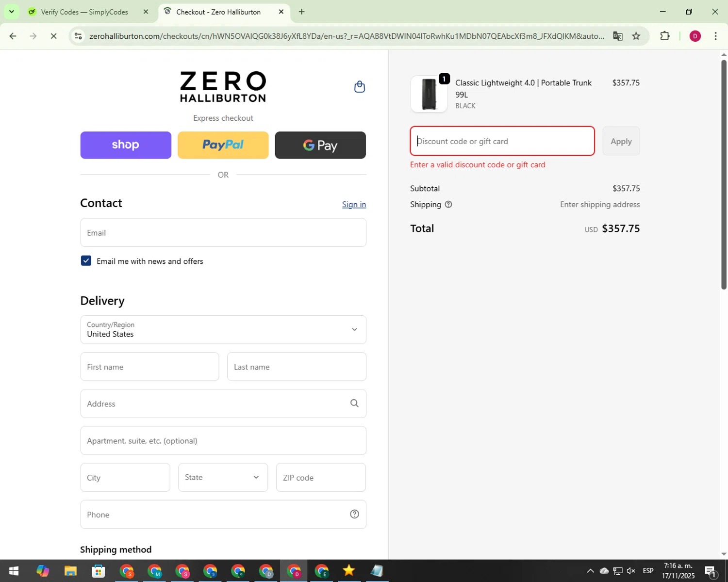
Task: Click the Apply discount button
Action: [621, 141]
